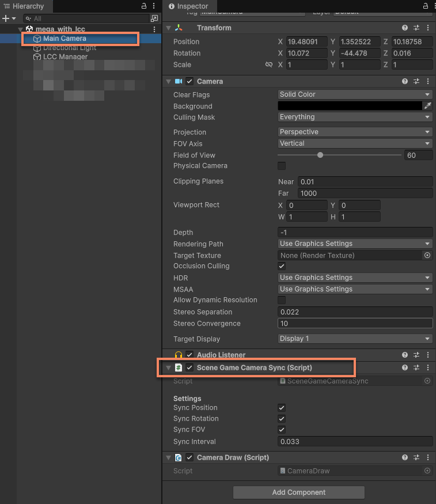
Task: Open Target Display dropdown
Action: [355, 339]
